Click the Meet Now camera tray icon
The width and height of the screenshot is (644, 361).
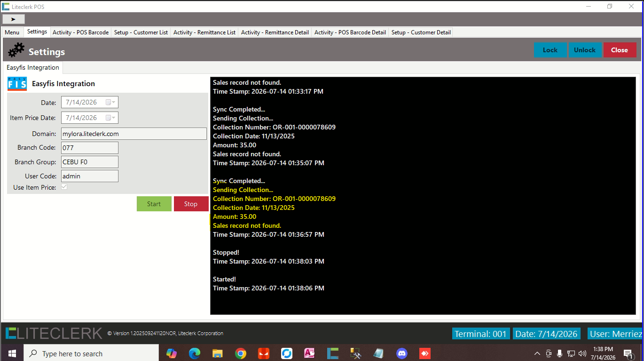[549, 353]
